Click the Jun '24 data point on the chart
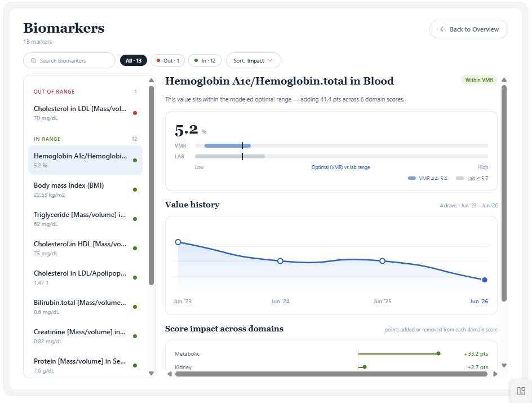The image size is (532, 403). (x=280, y=261)
